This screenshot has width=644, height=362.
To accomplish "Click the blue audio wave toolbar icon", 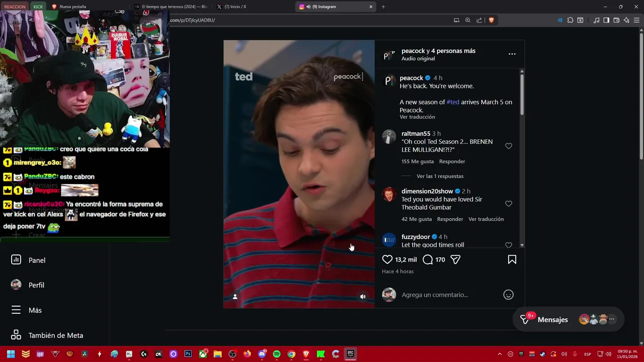I will pyautogui.click(x=560, y=20).
